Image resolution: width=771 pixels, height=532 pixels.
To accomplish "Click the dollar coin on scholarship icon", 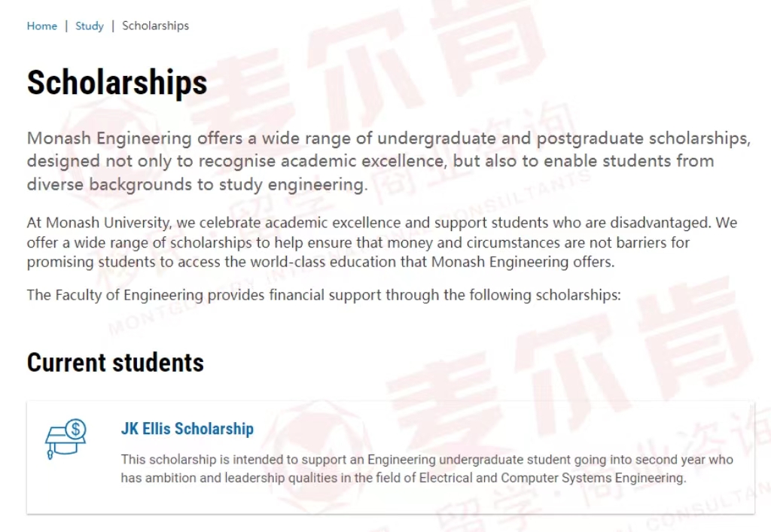I will point(76,429).
